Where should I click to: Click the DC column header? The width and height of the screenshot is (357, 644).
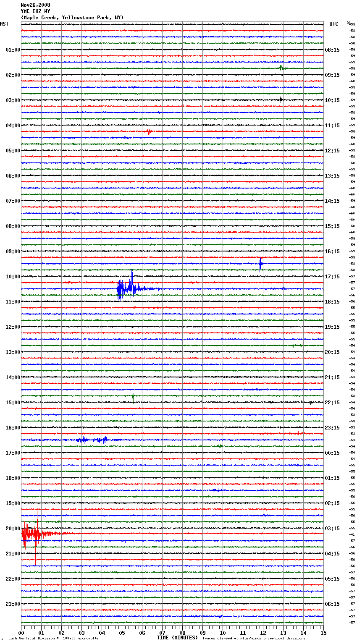[x=349, y=23]
